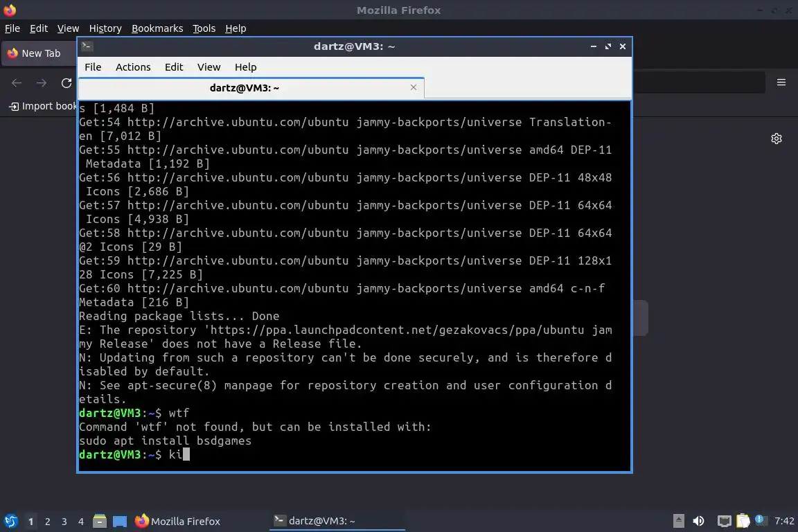Maximize the terminal window
The width and height of the screenshot is (798, 532).
(x=608, y=46)
